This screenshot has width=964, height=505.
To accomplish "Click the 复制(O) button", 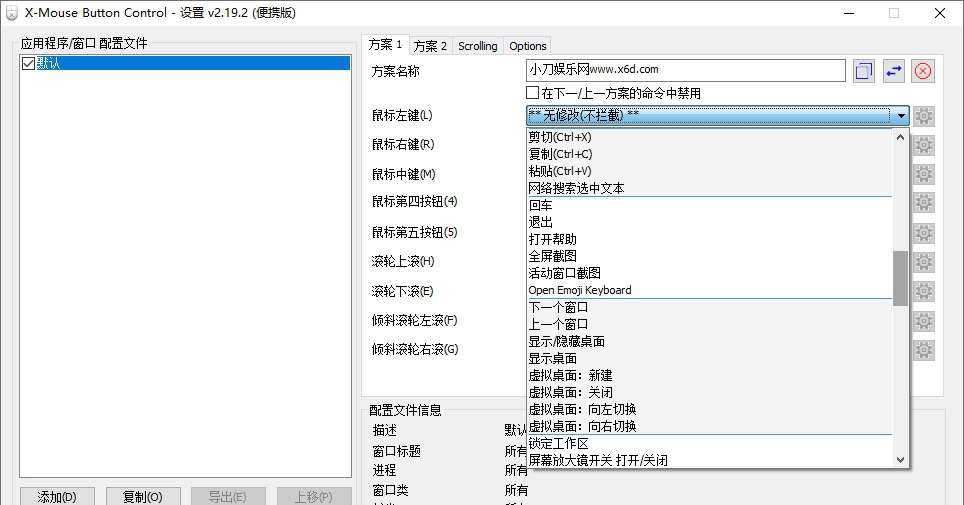I will (143, 496).
